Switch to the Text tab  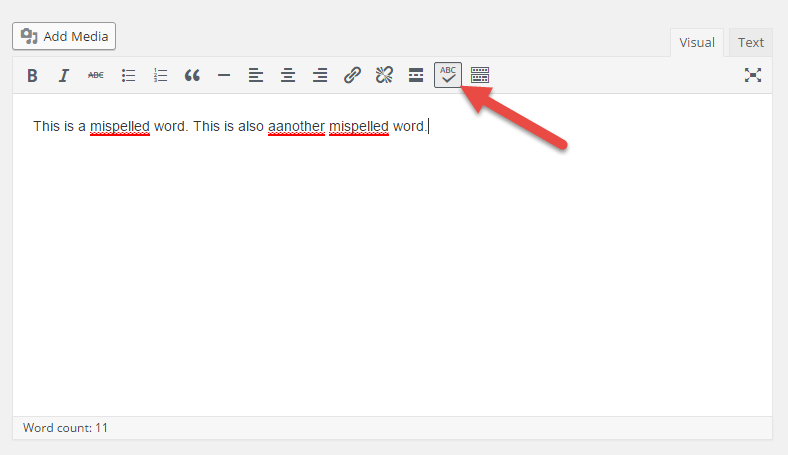(751, 43)
